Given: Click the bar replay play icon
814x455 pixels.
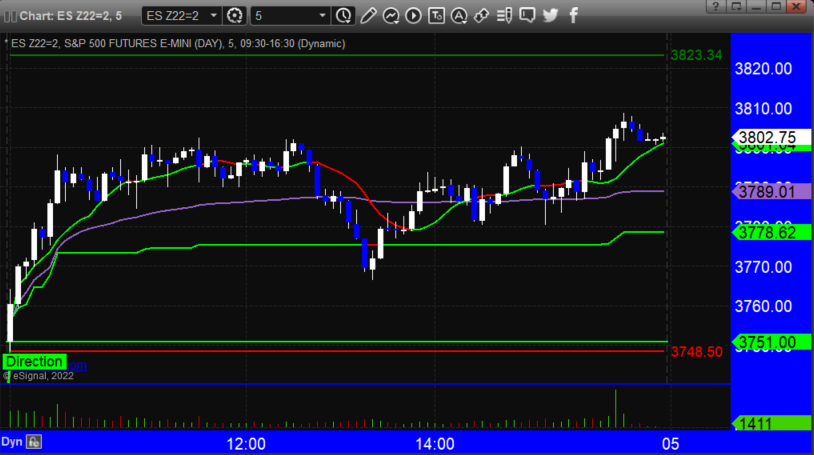Looking at the screenshot, I should (413, 16).
